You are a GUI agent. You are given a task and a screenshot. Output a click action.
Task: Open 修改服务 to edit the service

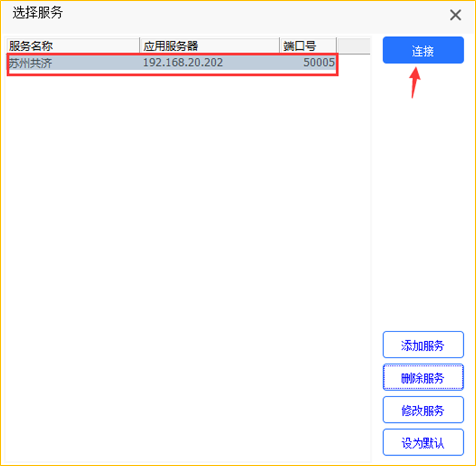[x=423, y=411]
